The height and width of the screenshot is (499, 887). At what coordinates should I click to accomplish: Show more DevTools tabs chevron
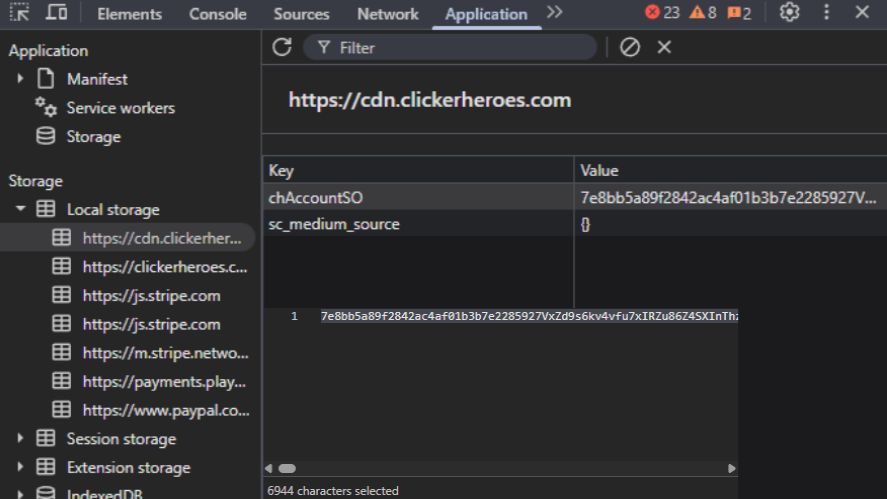tap(555, 12)
